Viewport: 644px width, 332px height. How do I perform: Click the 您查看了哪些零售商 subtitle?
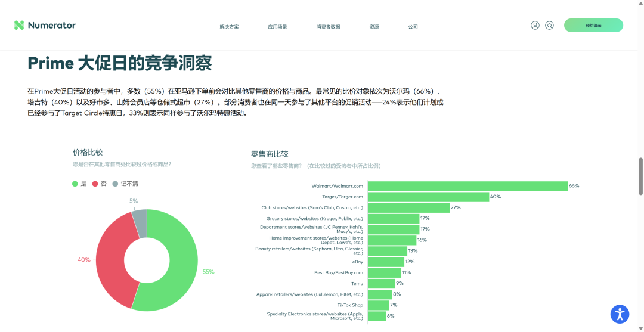point(316,166)
